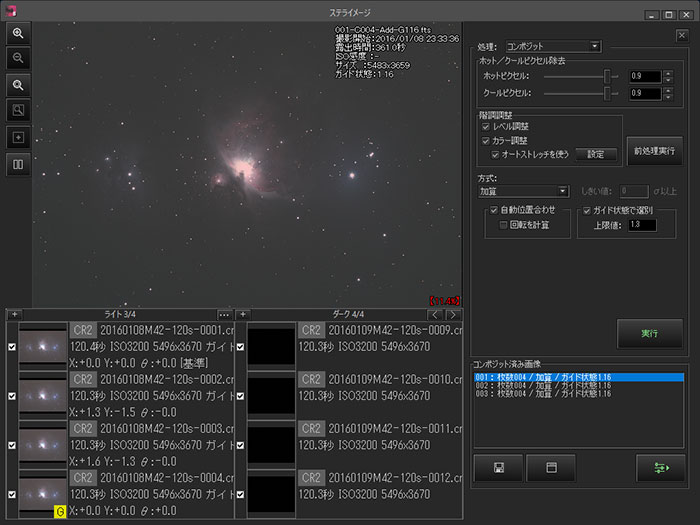Uncheck the light frame 0002 checkbox
The height and width of the screenshot is (525, 700).
11,396
